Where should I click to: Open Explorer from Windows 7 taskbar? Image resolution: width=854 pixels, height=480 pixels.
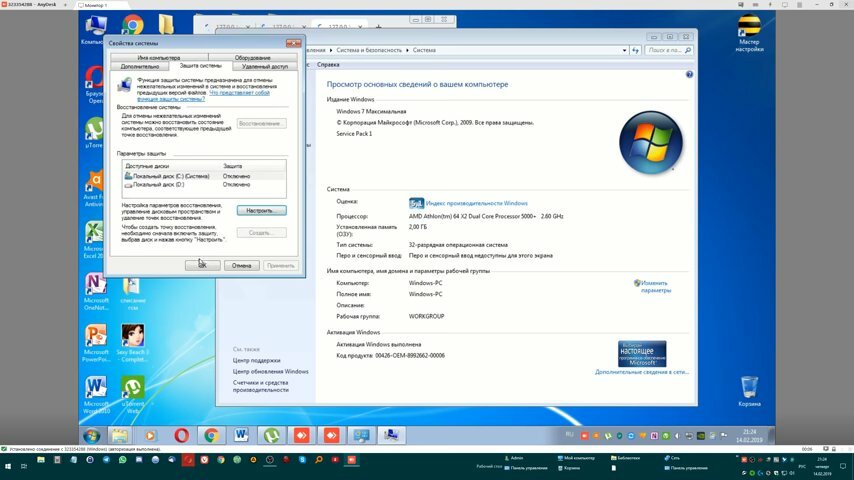(x=120, y=435)
